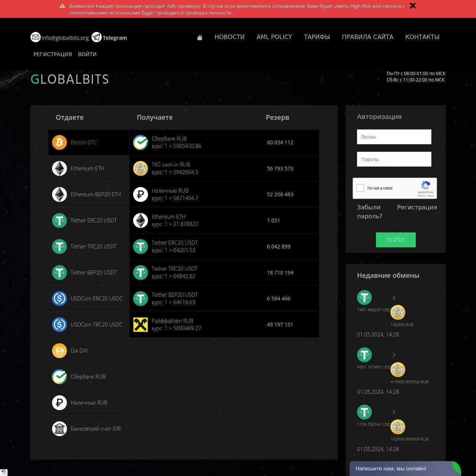Click Наличные RUB icon in the Получаете column
The width and height of the screenshot is (476, 476).
click(141, 194)
